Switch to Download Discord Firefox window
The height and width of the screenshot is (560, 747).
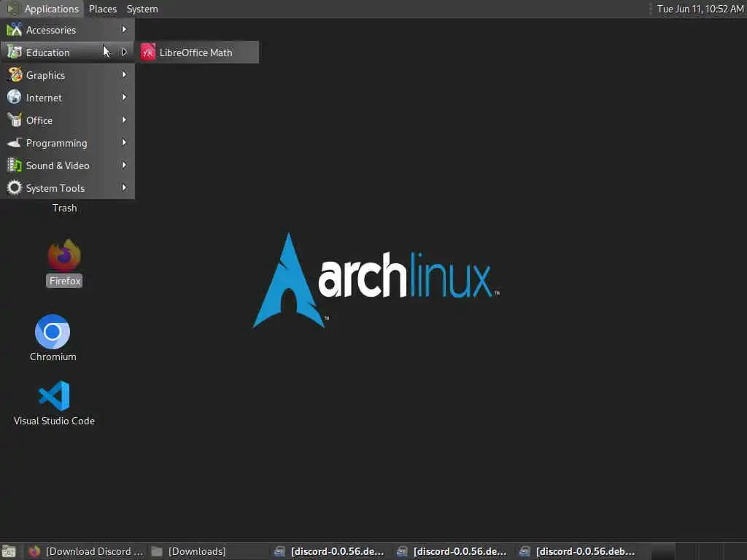click(x=86, y=551)
